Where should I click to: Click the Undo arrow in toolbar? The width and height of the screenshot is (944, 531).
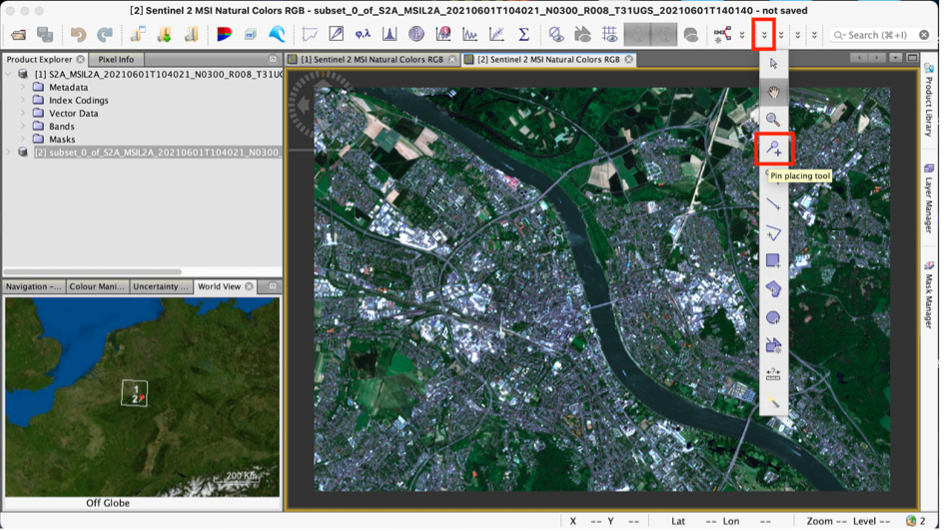pyautogui.click(x=78, y=35)
